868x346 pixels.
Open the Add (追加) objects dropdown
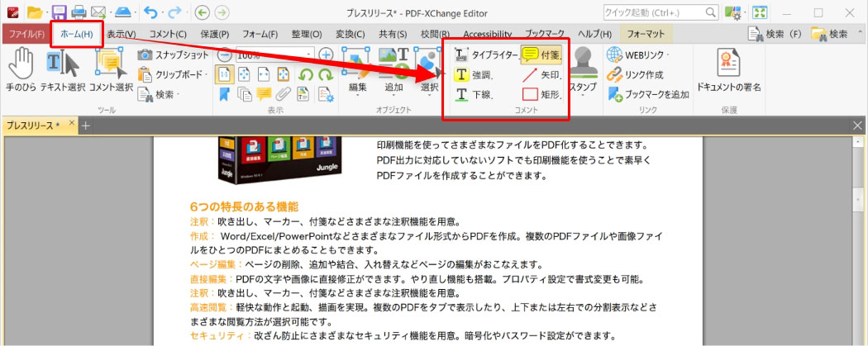393,72
